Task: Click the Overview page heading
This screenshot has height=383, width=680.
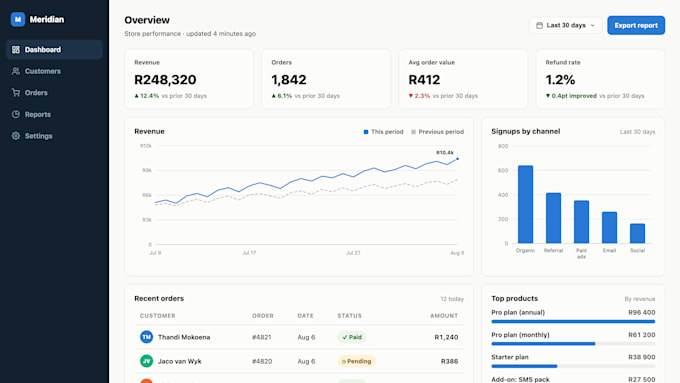Action: click(x=147, y=20)
